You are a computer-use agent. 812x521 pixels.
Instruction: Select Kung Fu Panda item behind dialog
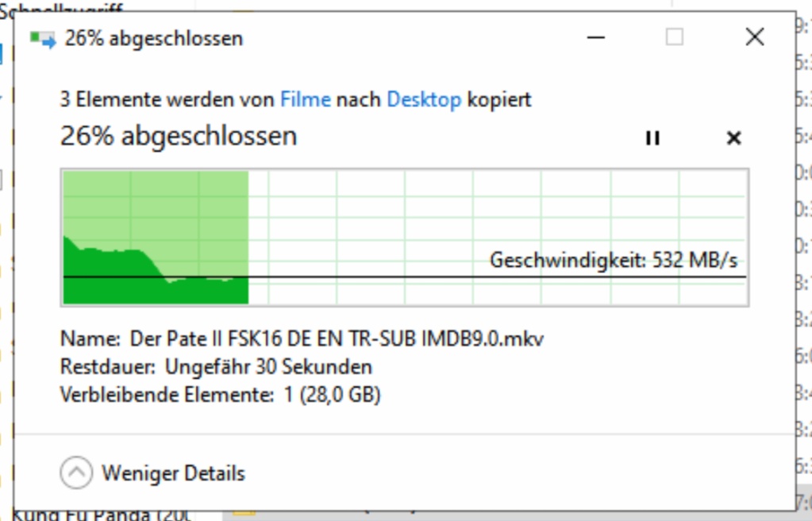coord(102,515)
